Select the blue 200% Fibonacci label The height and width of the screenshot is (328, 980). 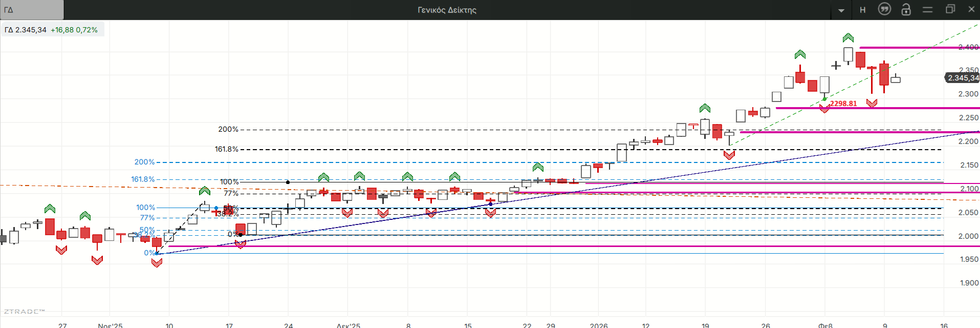point(144,162)
